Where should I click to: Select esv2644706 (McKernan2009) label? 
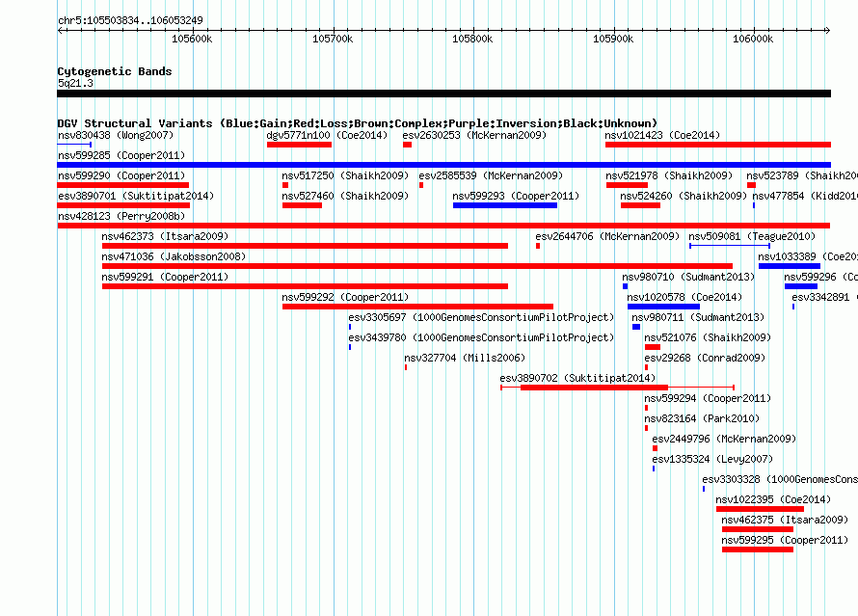(x=607, y=236)
